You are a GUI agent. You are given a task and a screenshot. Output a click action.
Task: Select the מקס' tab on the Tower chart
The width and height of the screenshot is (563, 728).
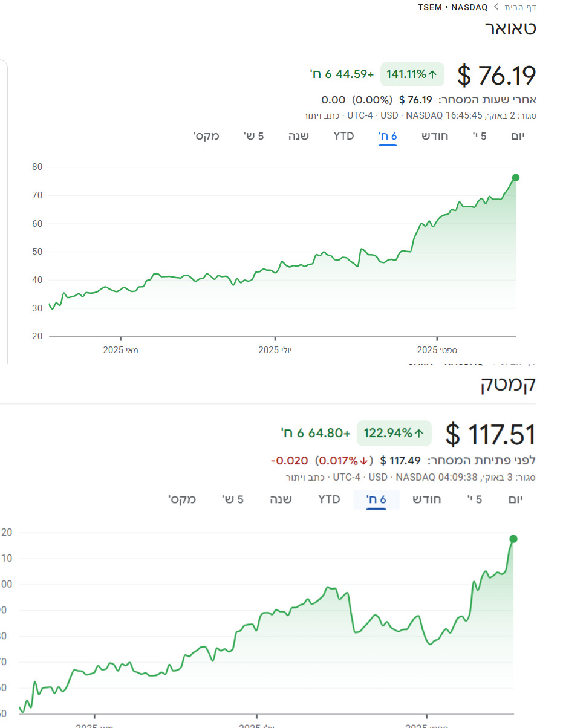[x=206, y=136]
